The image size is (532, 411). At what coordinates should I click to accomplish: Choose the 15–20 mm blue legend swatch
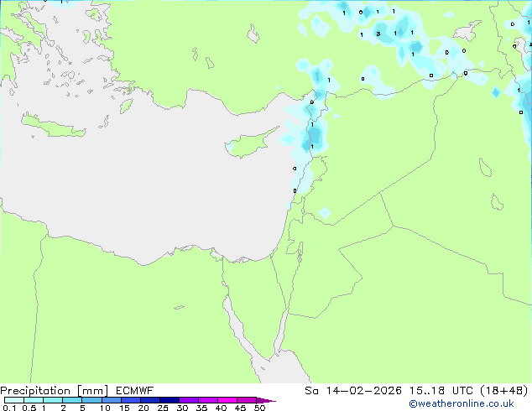(x=130, y=400)
